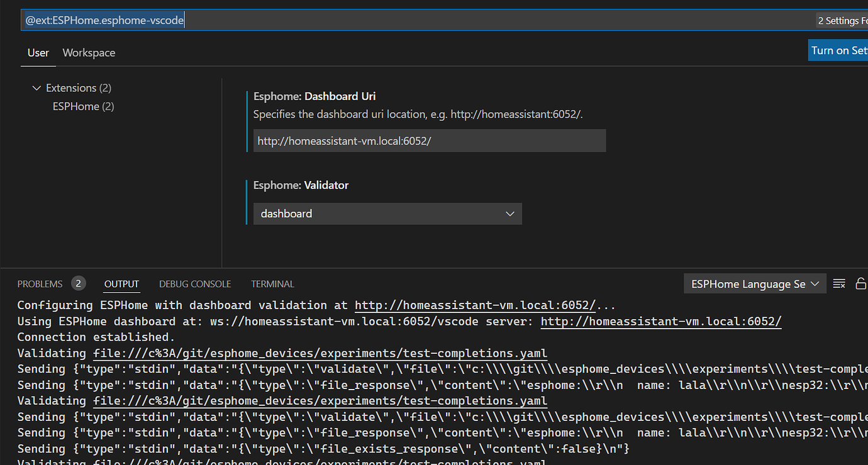Click the 2 Settings Found indicator

[842, 19]
